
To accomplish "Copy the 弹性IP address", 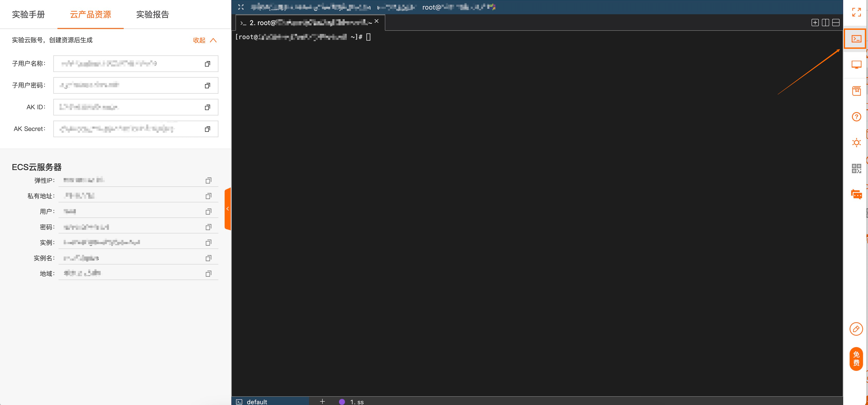I will point(208,181).
